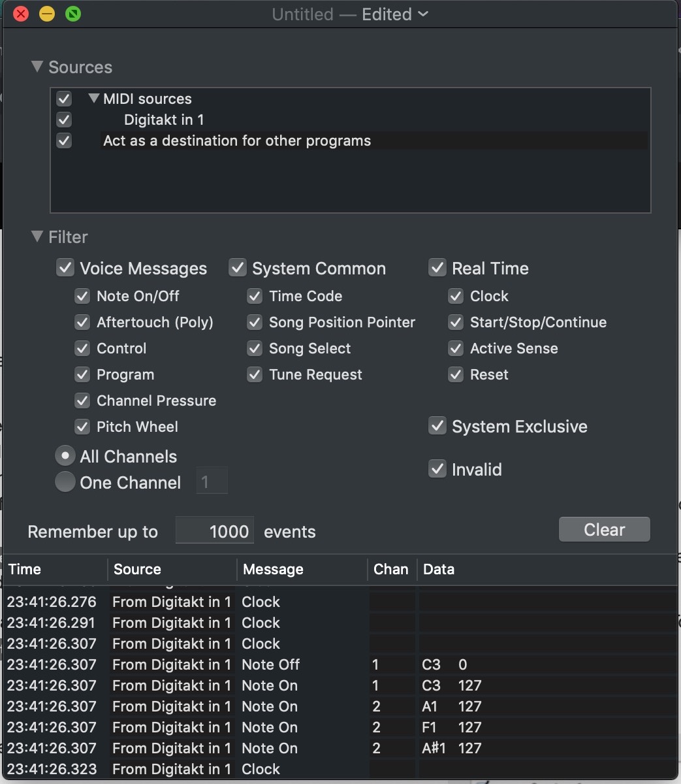Select the One Channel radio button
Viewport: 681px width, 784px height.
tap(65, 482)
